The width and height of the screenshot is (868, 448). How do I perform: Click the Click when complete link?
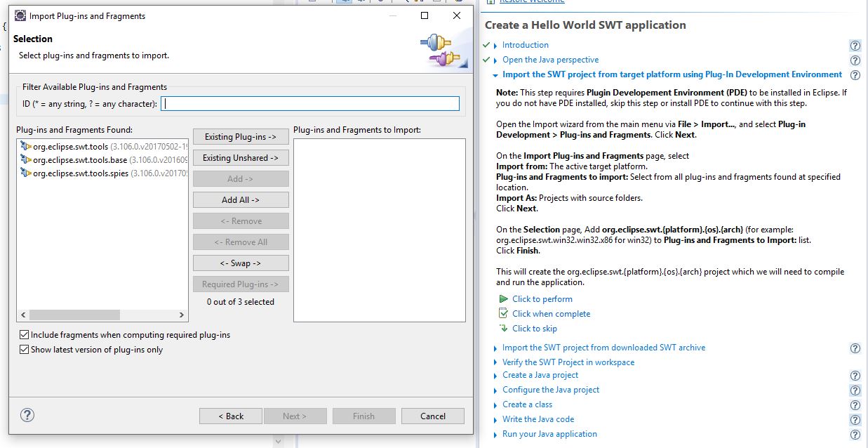552,314
